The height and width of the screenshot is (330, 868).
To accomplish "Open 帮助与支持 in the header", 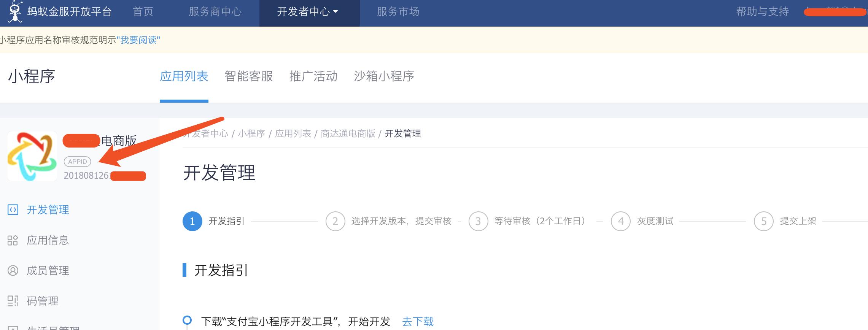I will [762, 12].
